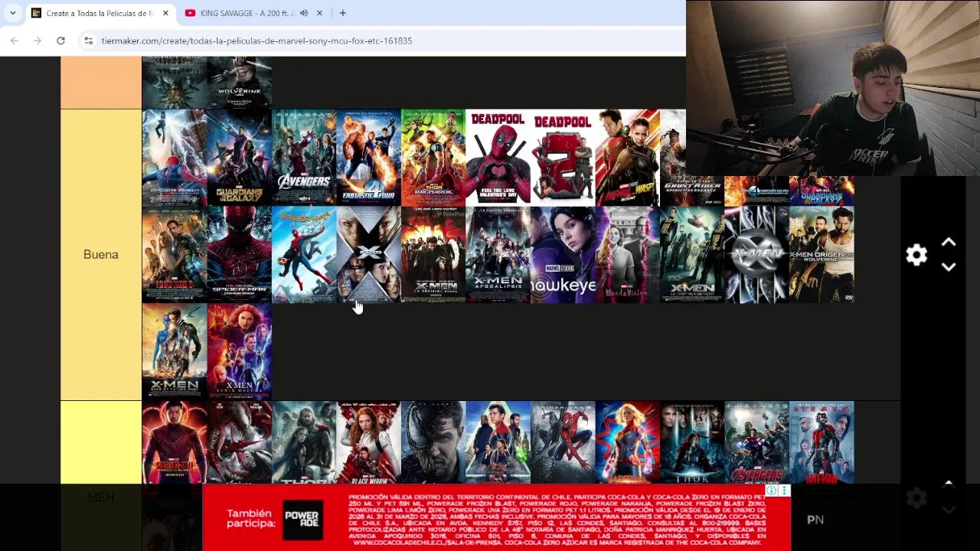This screenshot has height=551, width=980.
Task: Click the orange tier label color cell
Action: (101, 83)
